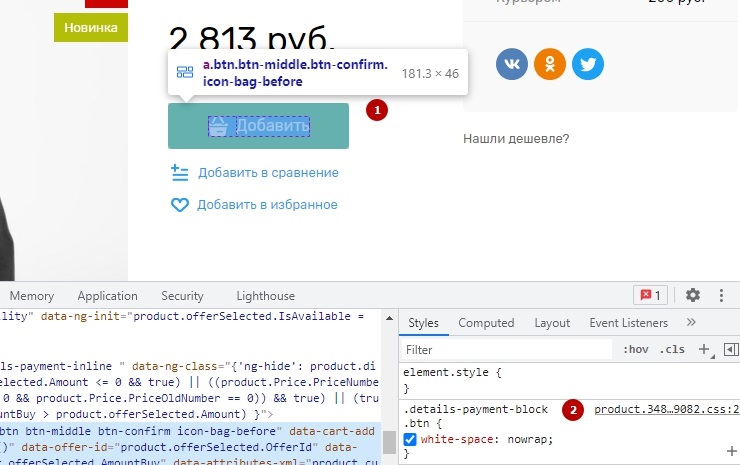
Task: Open DevTools three-dot customize menu
Action: [x=721, y=296]
